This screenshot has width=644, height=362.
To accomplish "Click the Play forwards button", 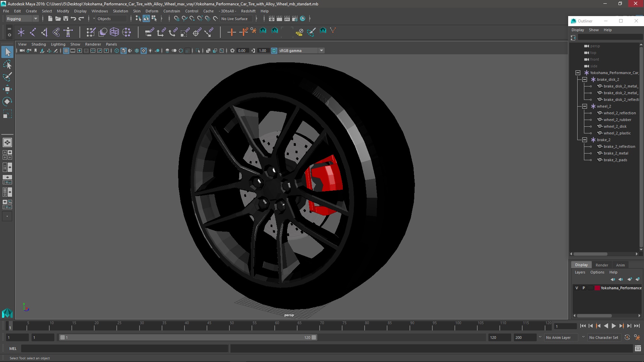I will [613, 326].
